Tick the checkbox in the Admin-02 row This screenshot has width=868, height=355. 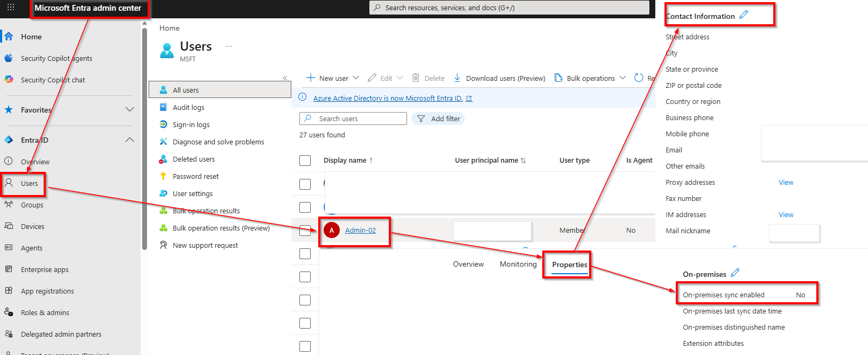[305, 231]
